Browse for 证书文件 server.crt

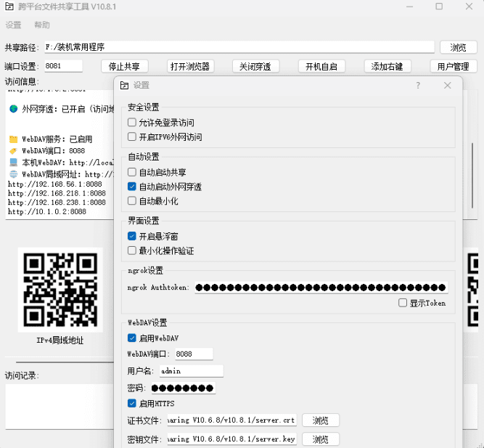(x=321, y=420)
